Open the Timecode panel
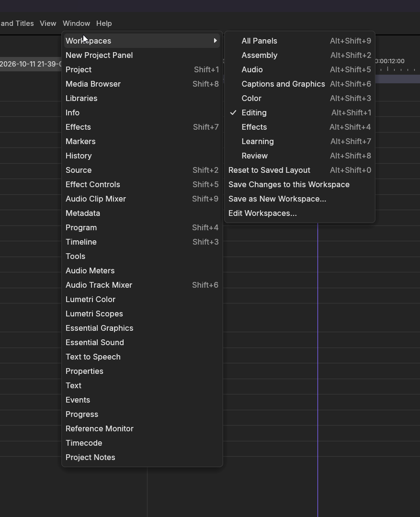The width and height of the screenshot is (420, 517). pyautogui.click(x=142, y=443)
